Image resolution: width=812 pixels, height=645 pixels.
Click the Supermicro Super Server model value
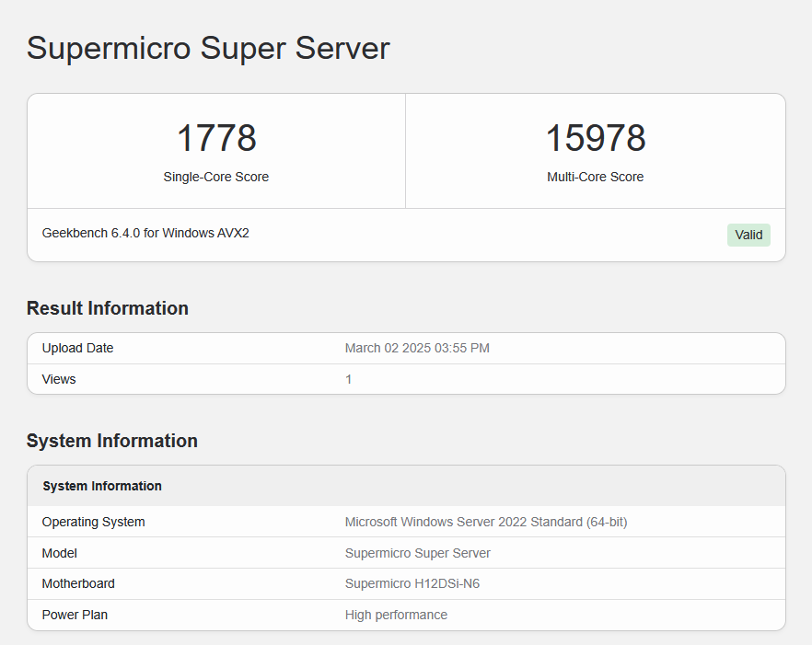click(418, 553)
